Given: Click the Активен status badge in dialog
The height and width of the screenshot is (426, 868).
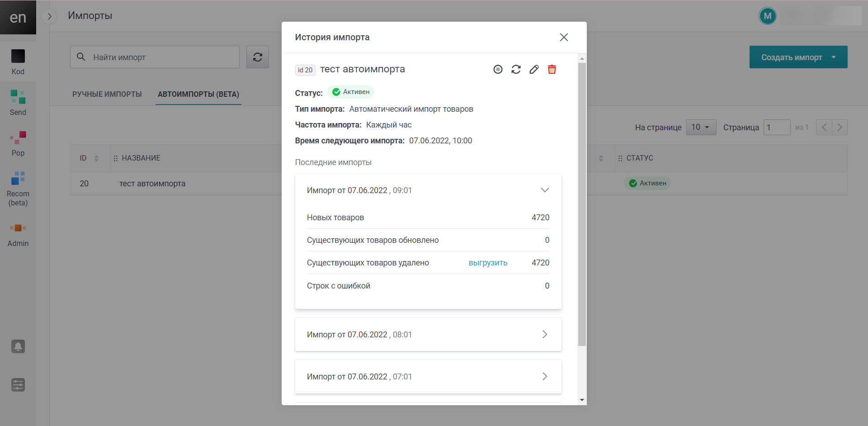Looking at the screenshot, I should click(x=351, y=92).
